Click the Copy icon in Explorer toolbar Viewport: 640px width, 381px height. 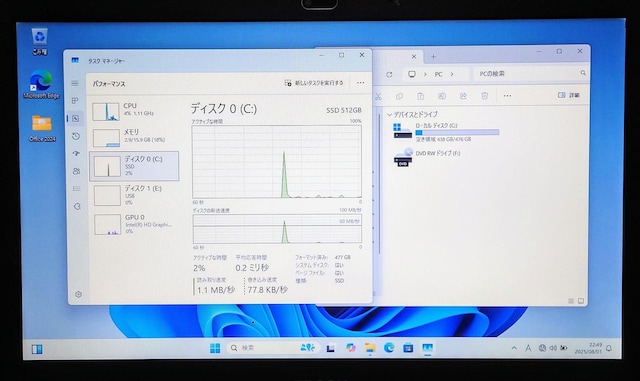[x=399, y=96]
